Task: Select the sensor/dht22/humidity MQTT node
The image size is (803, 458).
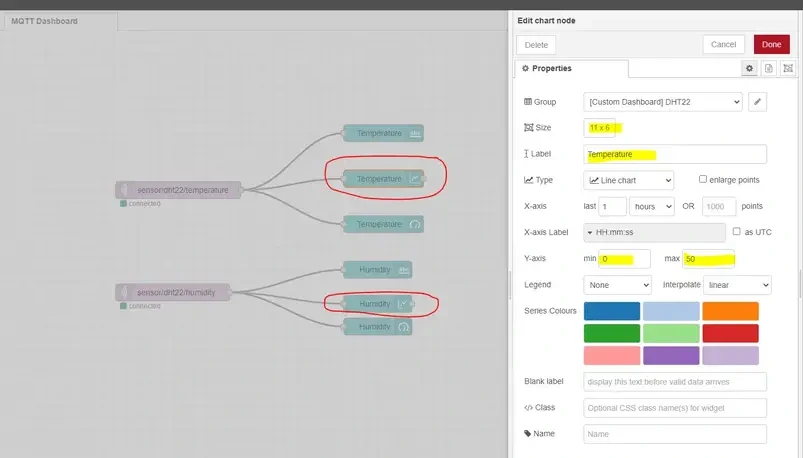Action: [173, 293]
